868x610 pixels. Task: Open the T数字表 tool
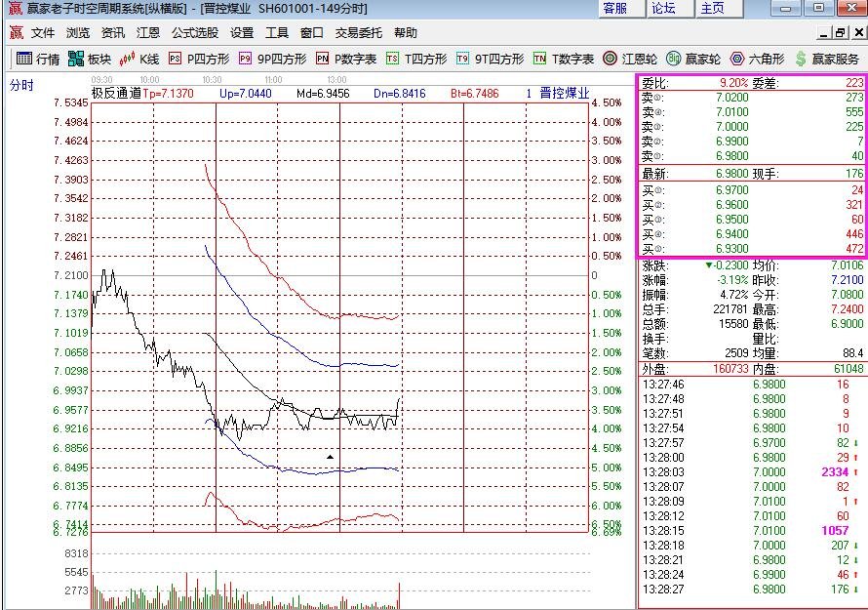point(564,59)
